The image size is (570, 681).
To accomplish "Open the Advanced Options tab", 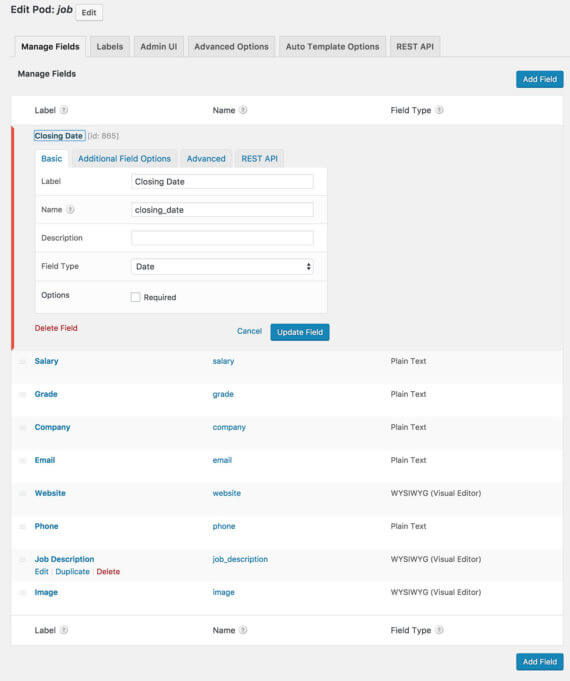I will pos(232,46).
